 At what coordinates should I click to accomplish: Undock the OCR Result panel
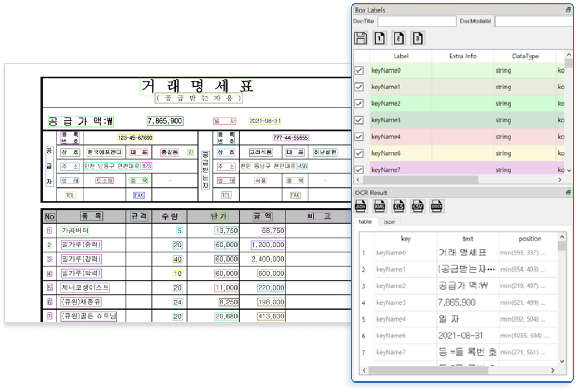568,193
